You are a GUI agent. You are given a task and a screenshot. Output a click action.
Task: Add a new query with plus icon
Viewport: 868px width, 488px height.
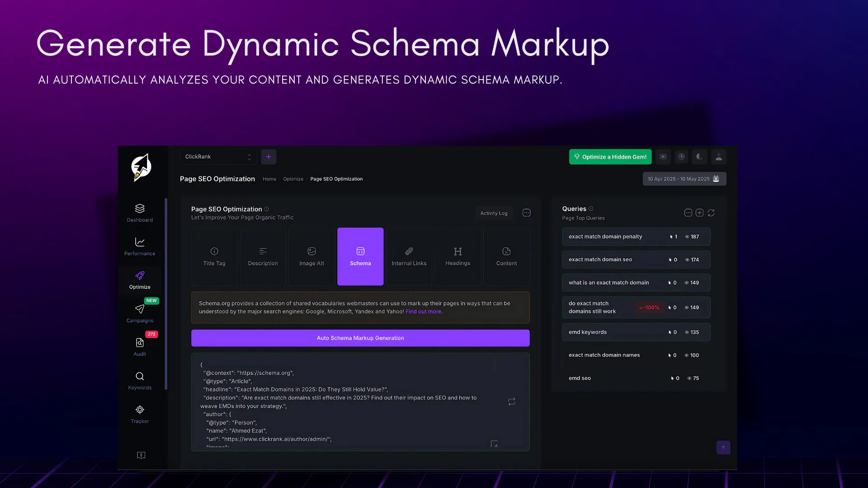tap(699, 213)
